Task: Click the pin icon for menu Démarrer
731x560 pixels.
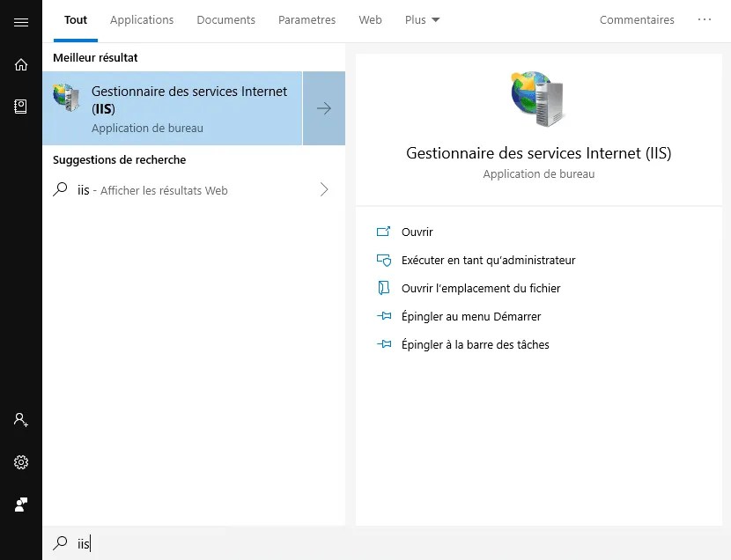Action: [384, 316]
